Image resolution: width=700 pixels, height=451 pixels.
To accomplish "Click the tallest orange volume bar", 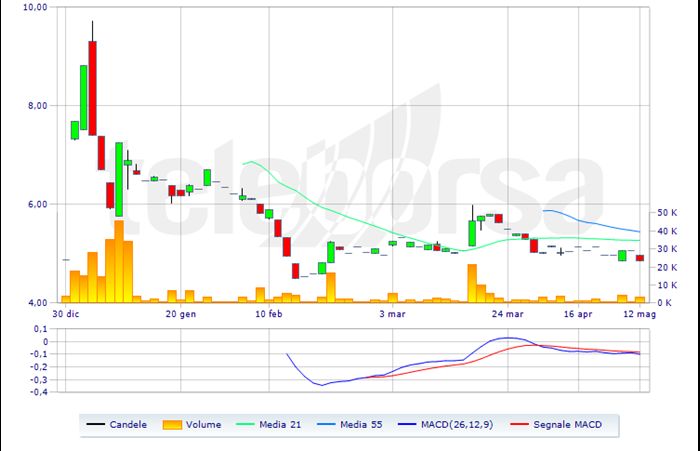I will (119, 262).
